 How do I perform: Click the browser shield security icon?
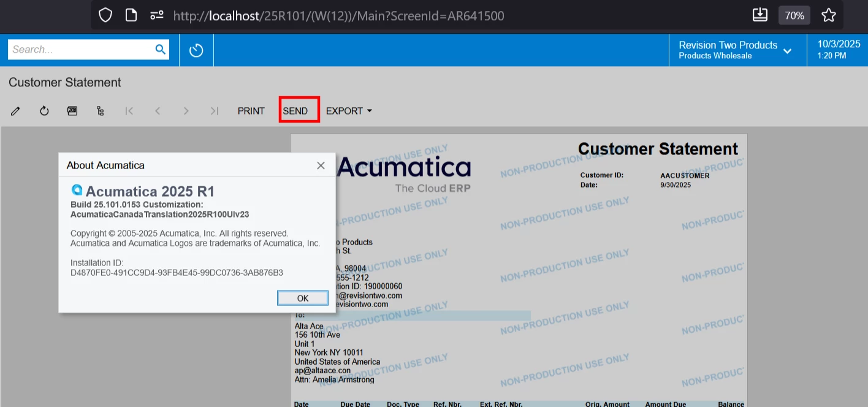coord(105,15)
